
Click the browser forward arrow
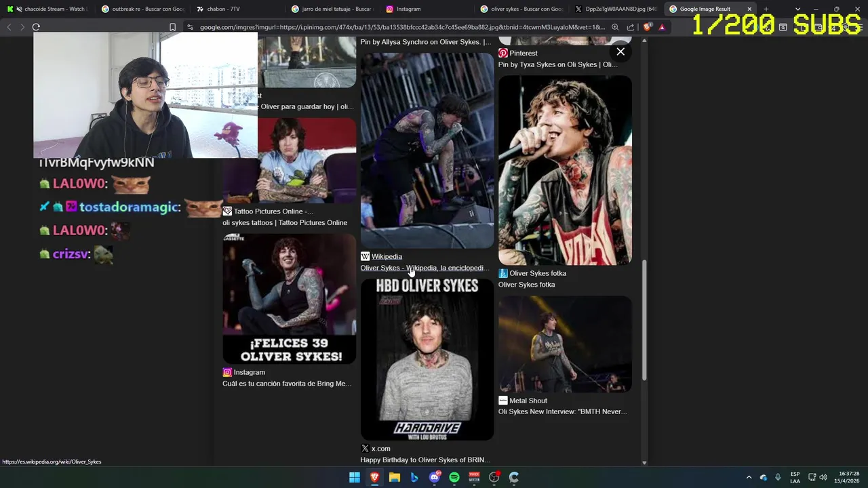click(22, 27)
